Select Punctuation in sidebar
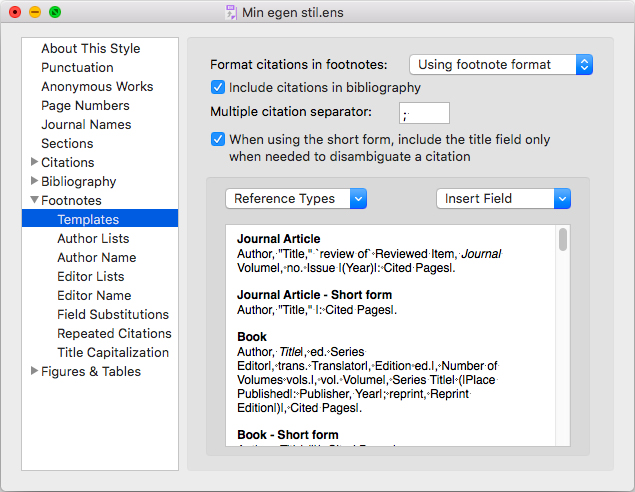Image resolution: width=635 pixels, height=492 pixels. pyautogui.click(x=77, y=67)
